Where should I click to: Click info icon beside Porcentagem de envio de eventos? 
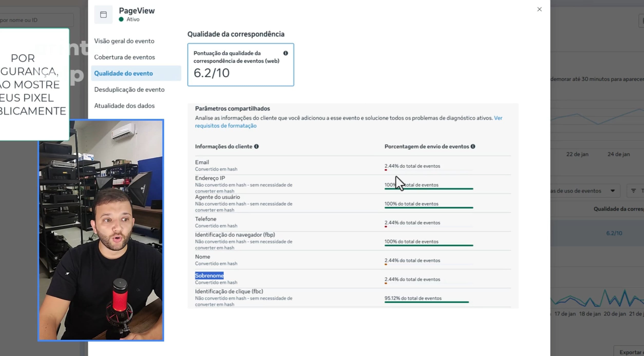tap(473, 146)
